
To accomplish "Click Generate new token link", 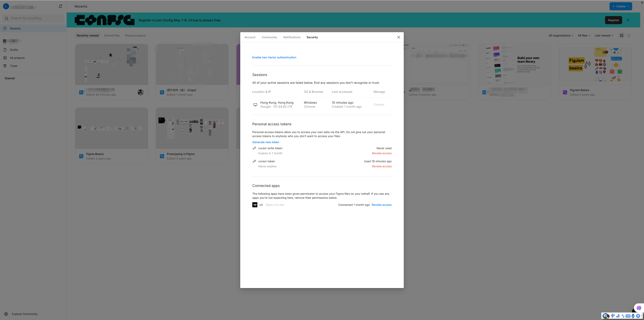I will [266, 142].
